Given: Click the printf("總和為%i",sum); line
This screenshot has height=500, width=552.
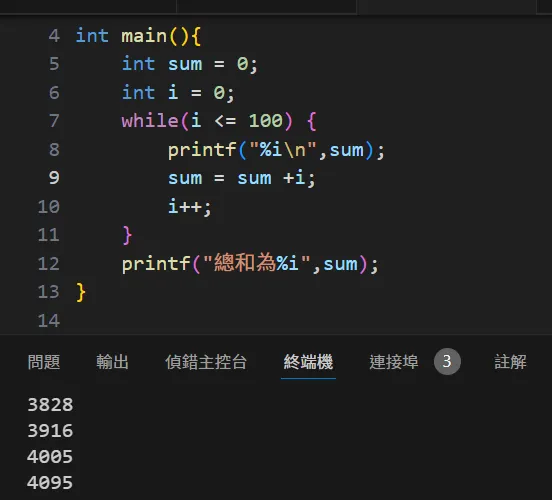Looking at the screenshot, I should coord(250,263).
